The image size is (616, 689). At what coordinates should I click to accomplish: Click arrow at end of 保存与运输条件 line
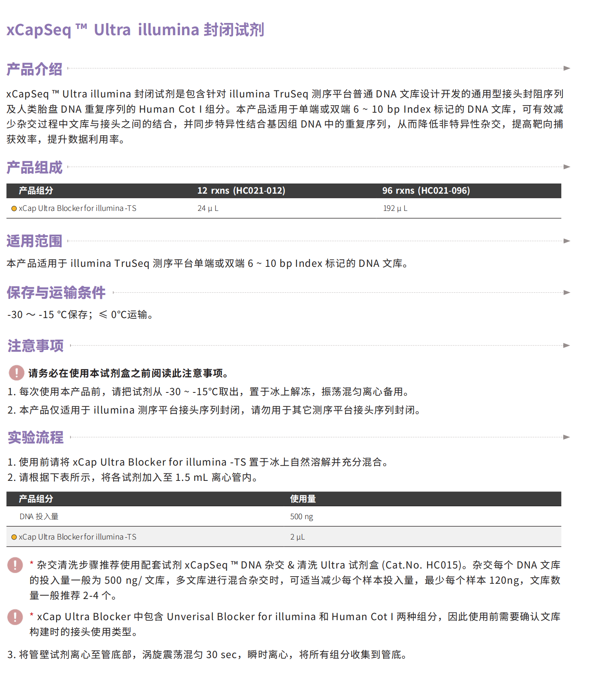(x=566, y=293)
